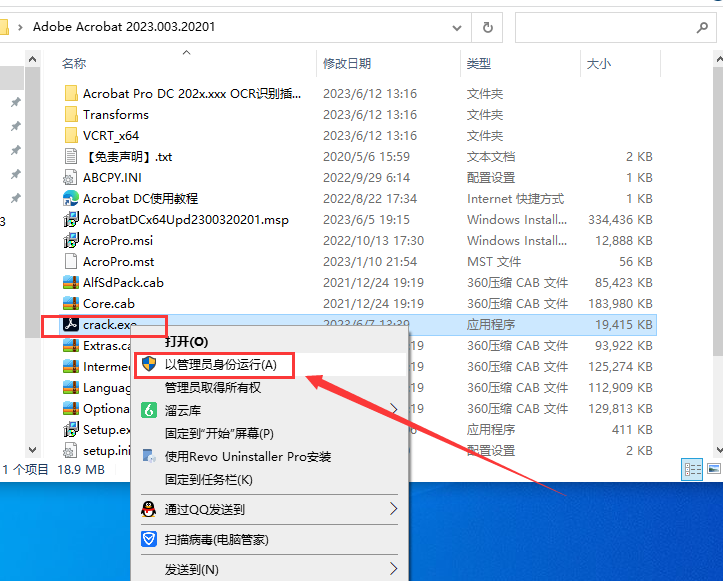Click the AcroPro.msi installer icon
Viewport: 723px width, 581px height.
(71, 240)
